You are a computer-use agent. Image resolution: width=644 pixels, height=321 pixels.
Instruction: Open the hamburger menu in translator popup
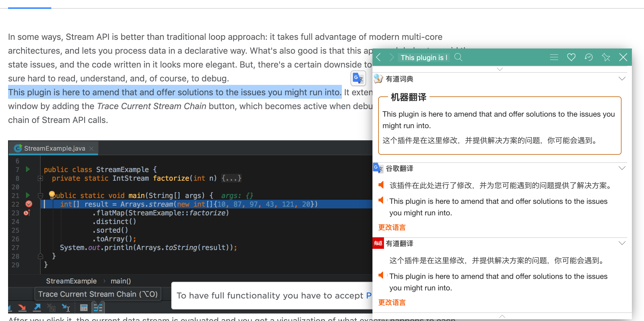click(554, 57)
